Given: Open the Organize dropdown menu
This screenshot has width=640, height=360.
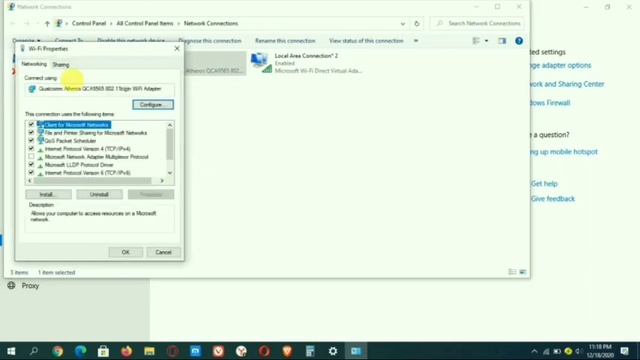Looking at the screenshot, I should [x=26, y=41].
